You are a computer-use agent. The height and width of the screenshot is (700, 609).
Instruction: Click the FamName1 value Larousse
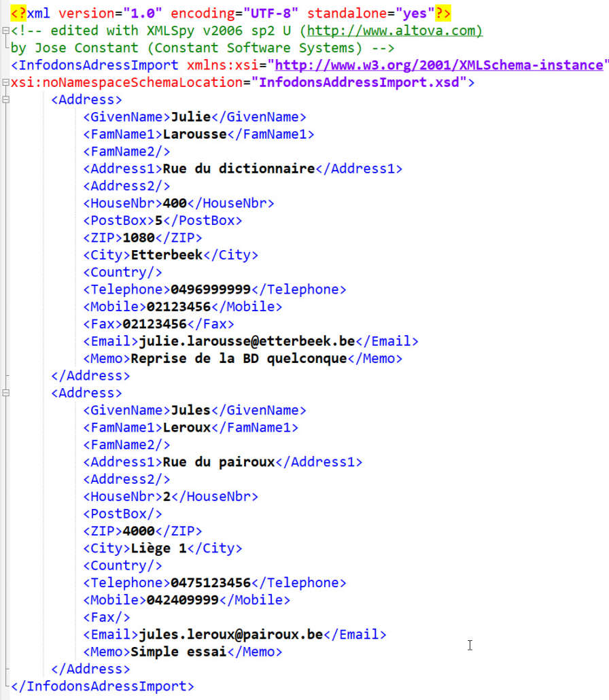point(194,135)
